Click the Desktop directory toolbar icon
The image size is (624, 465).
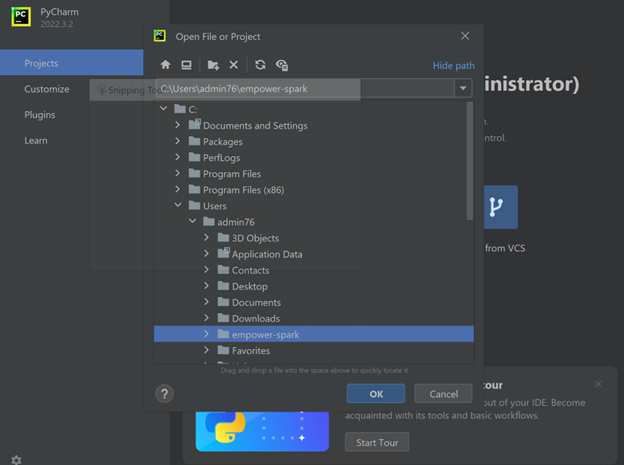[x=186, y=64]
